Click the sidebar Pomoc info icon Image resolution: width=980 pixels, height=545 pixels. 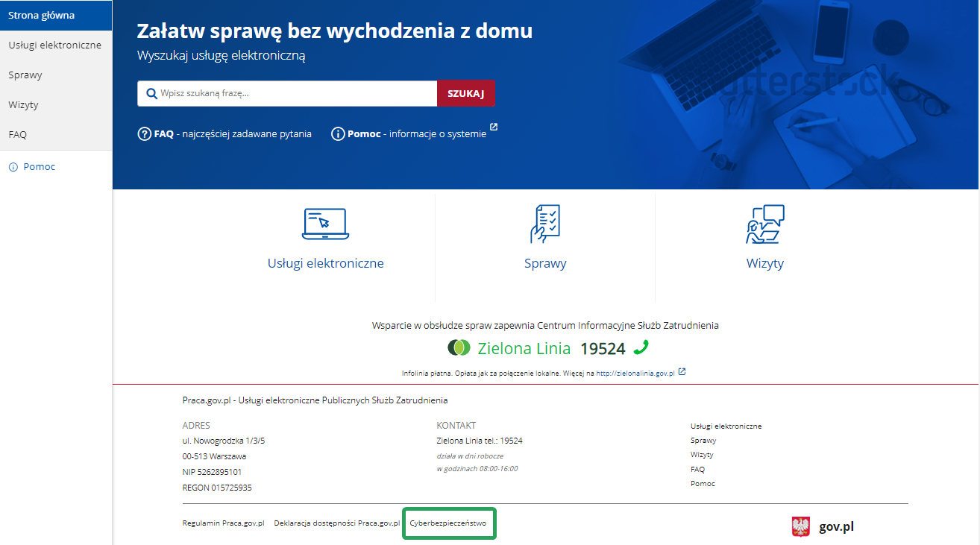pyautogui.click(x=13, y=167)
